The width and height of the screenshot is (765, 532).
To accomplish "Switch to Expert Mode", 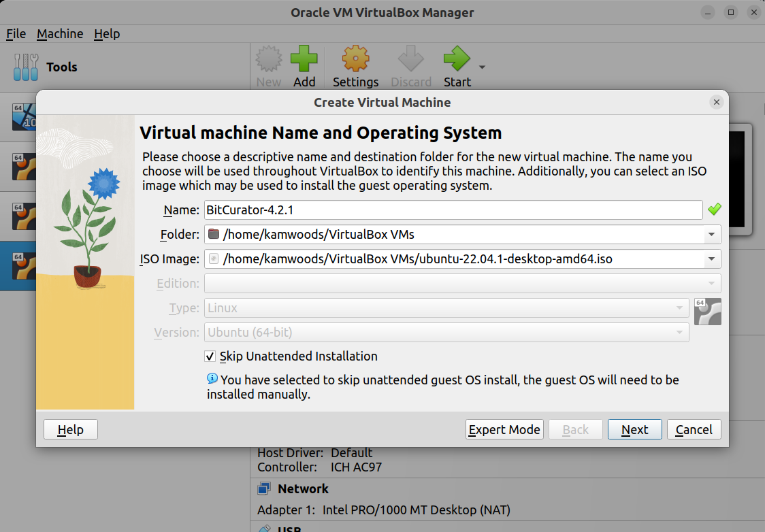I will pyautogui.click(x=504, y=429).
